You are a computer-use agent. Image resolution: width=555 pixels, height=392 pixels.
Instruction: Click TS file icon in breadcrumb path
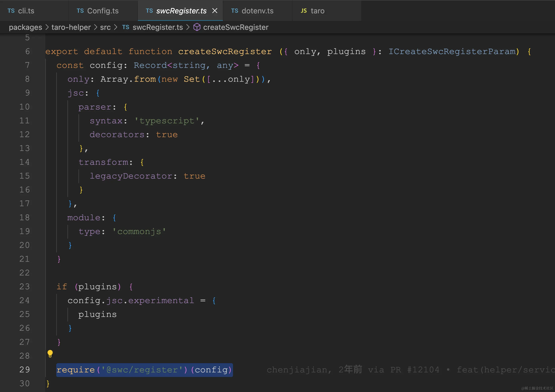[x=125, y=27]
